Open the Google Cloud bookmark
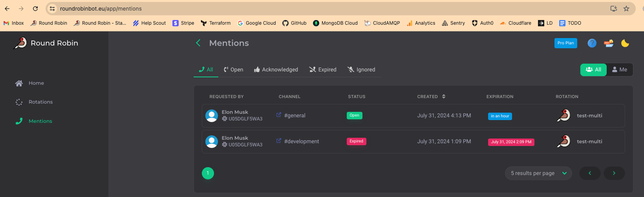Screen dimensions: 644x197 (257, 23)
